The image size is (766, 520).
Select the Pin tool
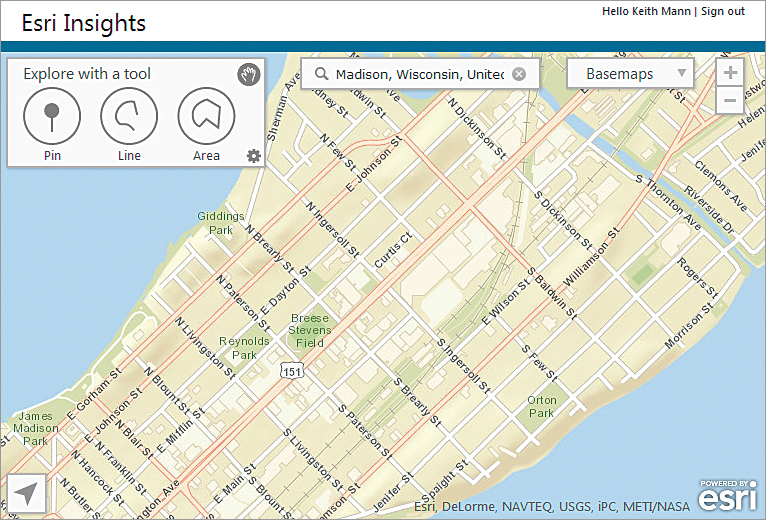(52, 116)
